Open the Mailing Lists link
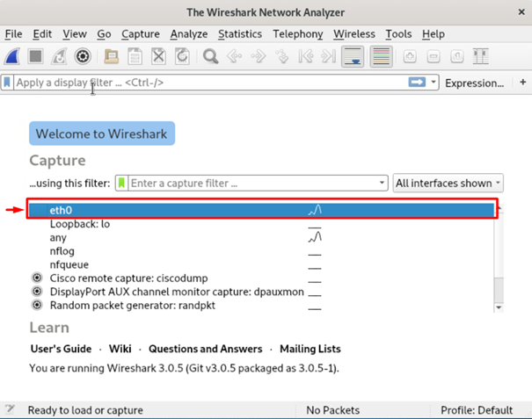 [x=310, y=349]
